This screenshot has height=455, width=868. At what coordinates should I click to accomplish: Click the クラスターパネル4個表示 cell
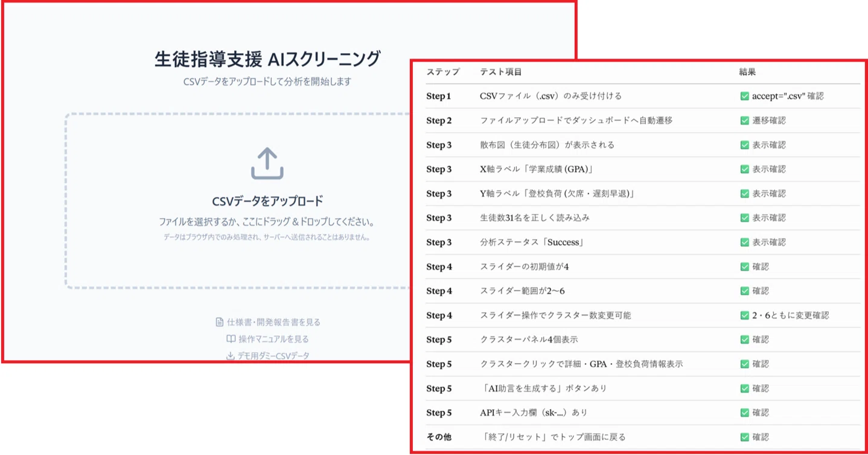pyautogui.click(x=529, y=340)
